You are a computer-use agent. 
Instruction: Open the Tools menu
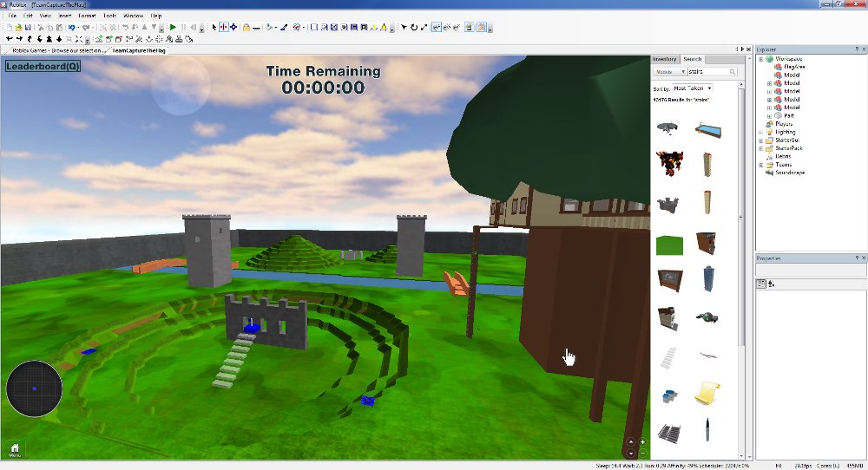pyautogui.click(x=109, y=16)
